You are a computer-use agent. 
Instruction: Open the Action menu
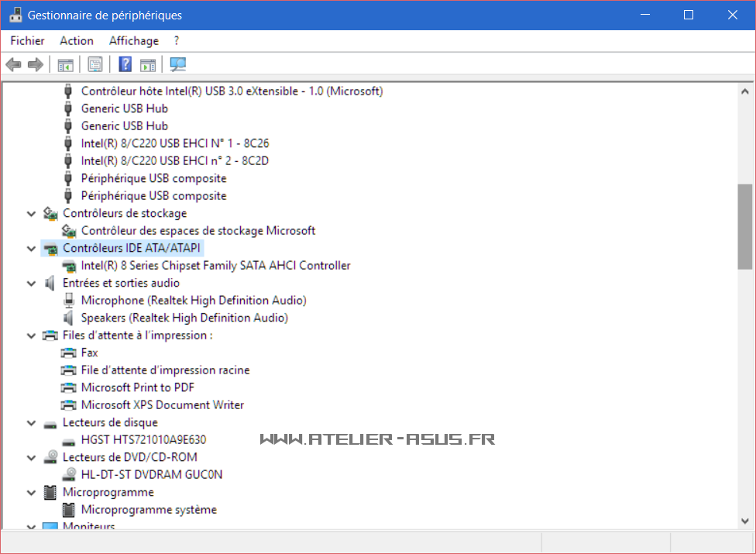(x=77, y=40)
